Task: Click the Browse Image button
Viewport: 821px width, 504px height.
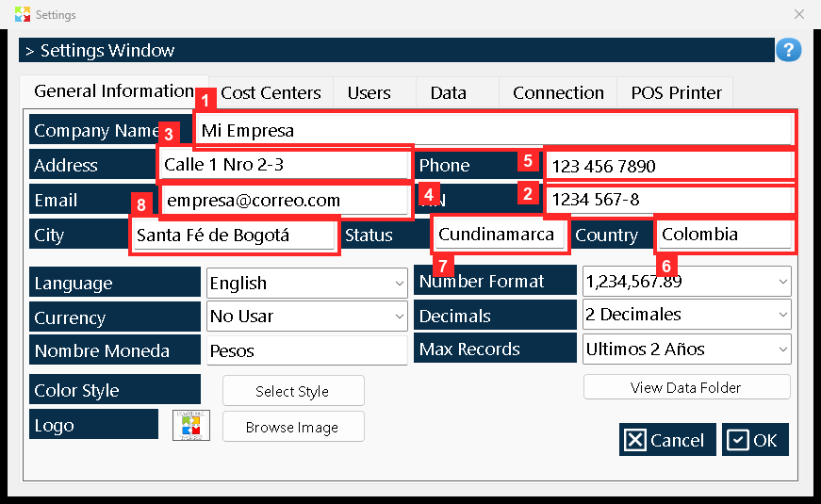Action: pyautogui.click(x=293, y=427)
